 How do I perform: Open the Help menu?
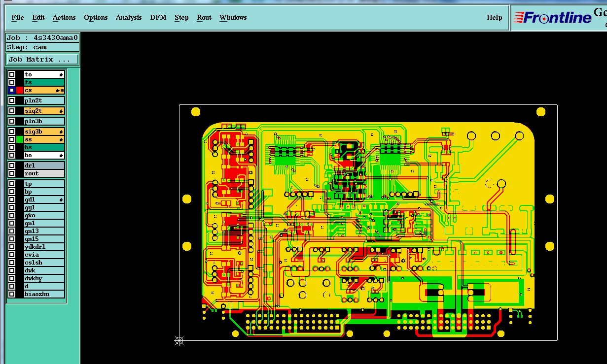coord(495,17)
